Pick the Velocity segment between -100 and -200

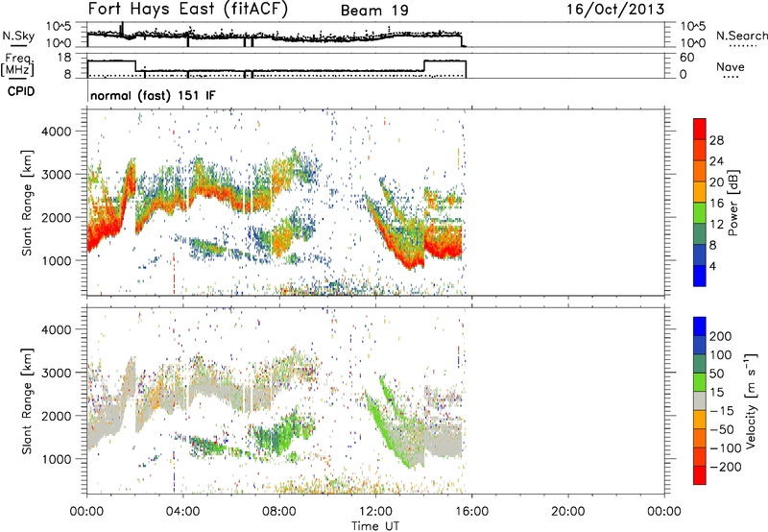click(x=700, y=456)
